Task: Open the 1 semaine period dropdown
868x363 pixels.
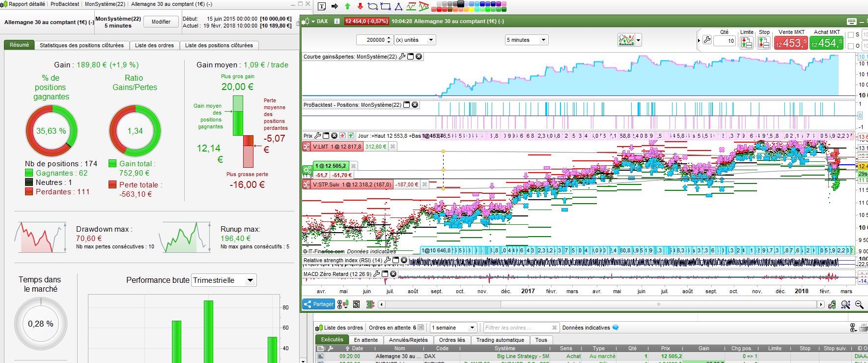Action: click(x=472, y=328)
